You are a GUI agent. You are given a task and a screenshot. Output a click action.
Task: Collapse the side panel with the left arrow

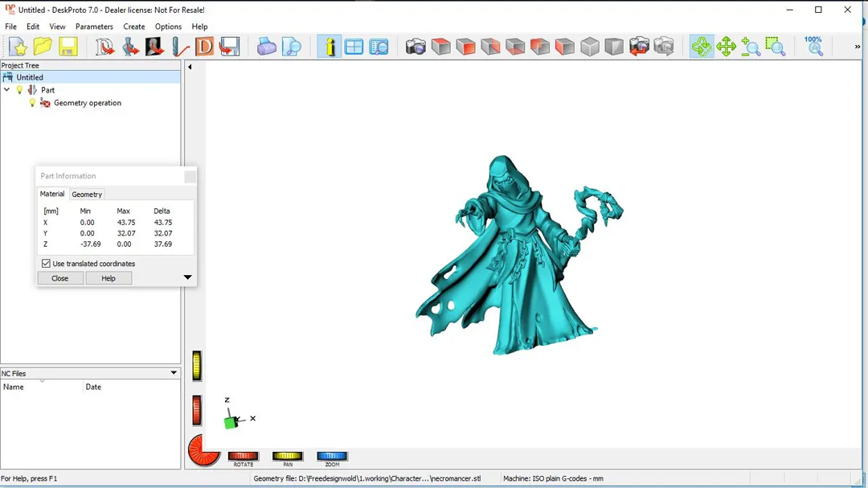(190, 67)
